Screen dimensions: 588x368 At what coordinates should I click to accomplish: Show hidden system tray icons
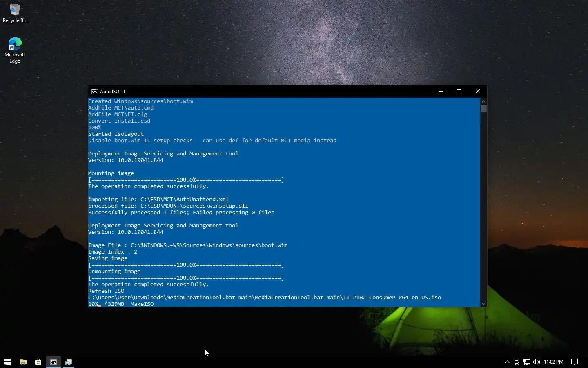click(507, 362)
